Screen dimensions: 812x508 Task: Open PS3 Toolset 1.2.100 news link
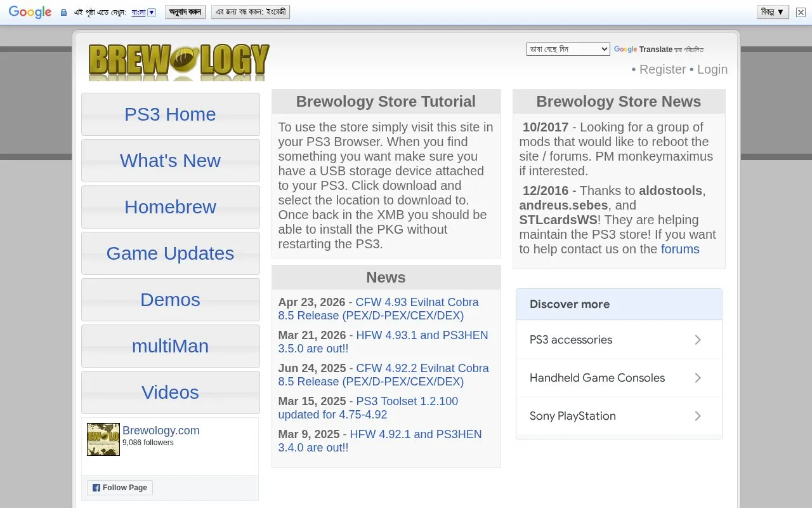click(368, 408)
